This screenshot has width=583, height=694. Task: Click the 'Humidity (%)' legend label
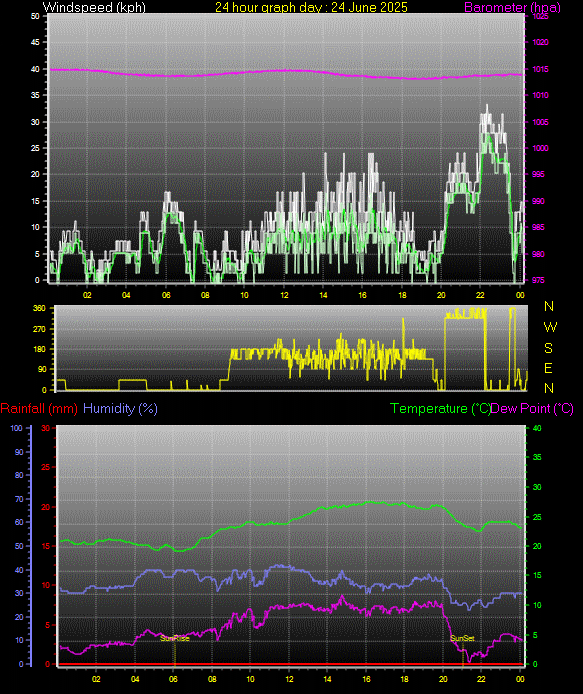point(120,408)
